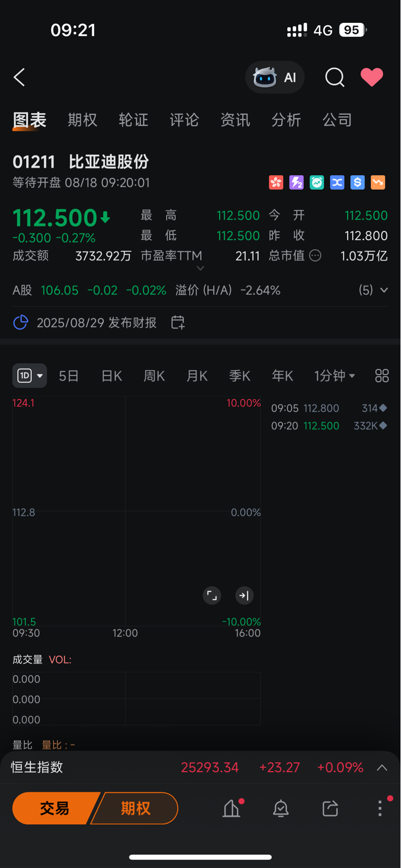Tap the 25293.34 index value

(x=210, y=767)
